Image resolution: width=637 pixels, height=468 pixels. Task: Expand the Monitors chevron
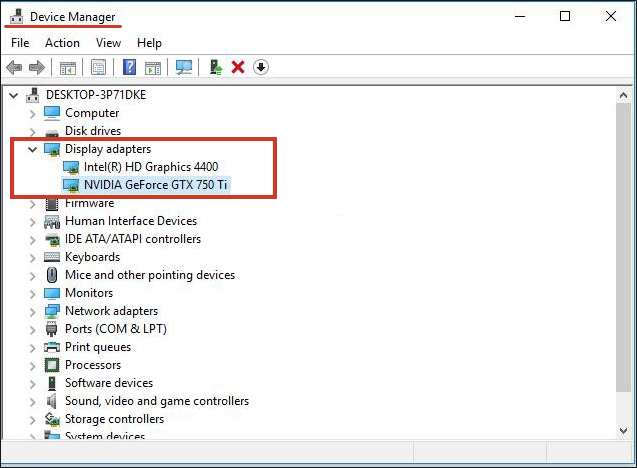tap(33, 294)
